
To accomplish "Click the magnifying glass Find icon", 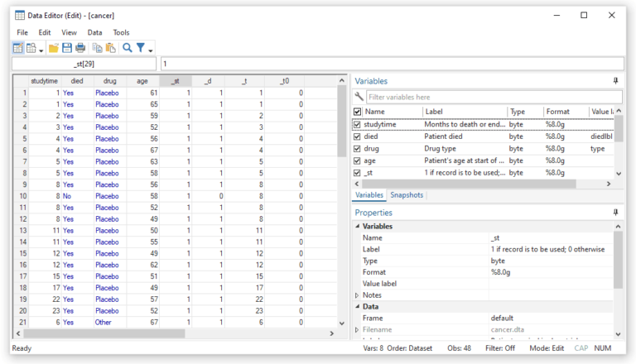I will pyautogui.click(x=128, y=48).
